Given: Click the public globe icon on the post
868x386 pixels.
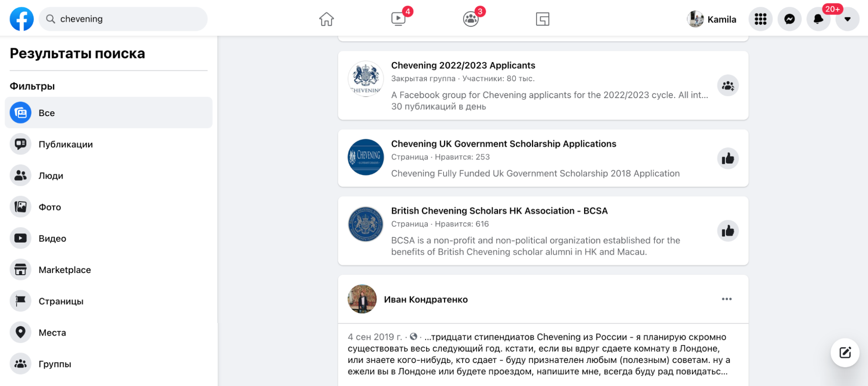Looking at the screenshot, I should 414,336.
